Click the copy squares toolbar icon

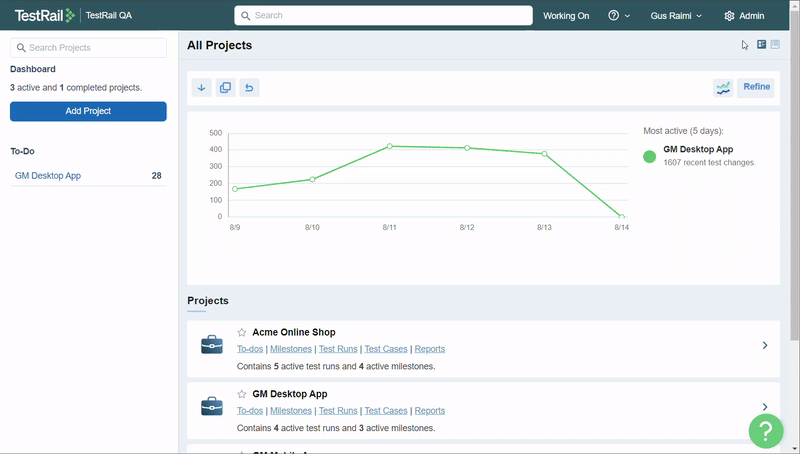pyautogui.click(x=226, y=88)
